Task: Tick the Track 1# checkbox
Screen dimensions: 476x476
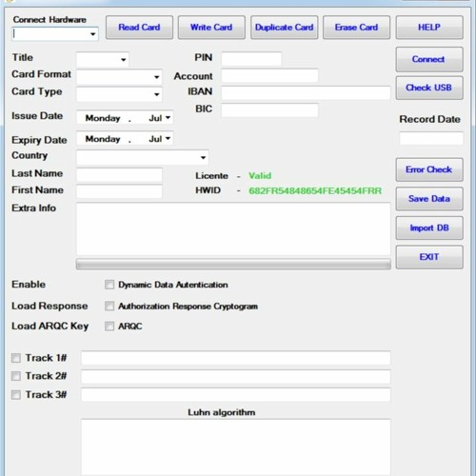Action: (x=16, y=358)
